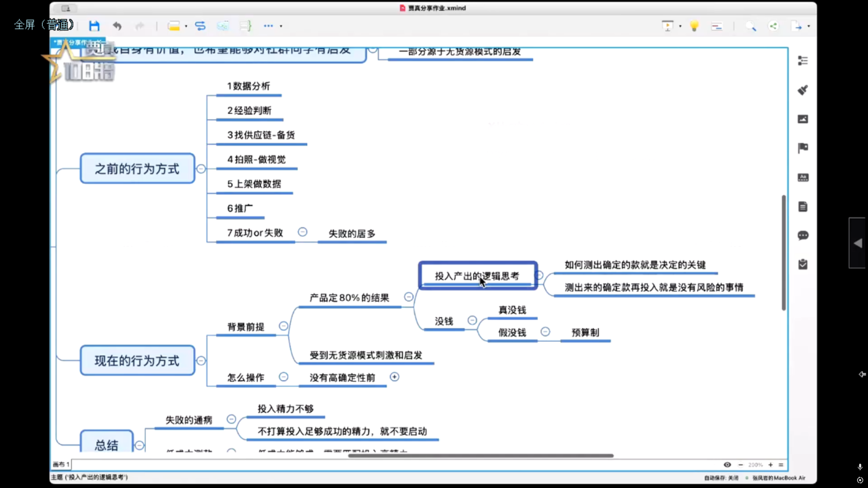Click the lightbulb brainstorm icon in toolbar
Viewport: 868px width, 488px height.
pyautogui.click(x=694, y=26)
